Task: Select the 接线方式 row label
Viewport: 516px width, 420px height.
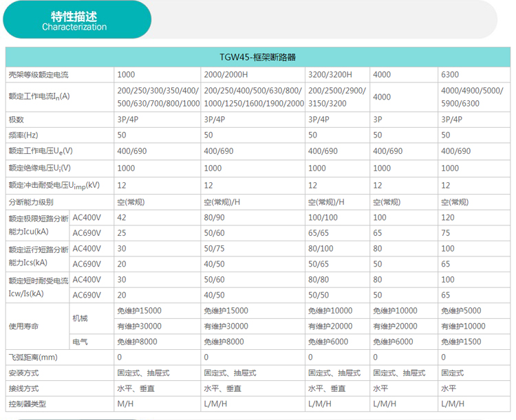Action: [23, 389]
